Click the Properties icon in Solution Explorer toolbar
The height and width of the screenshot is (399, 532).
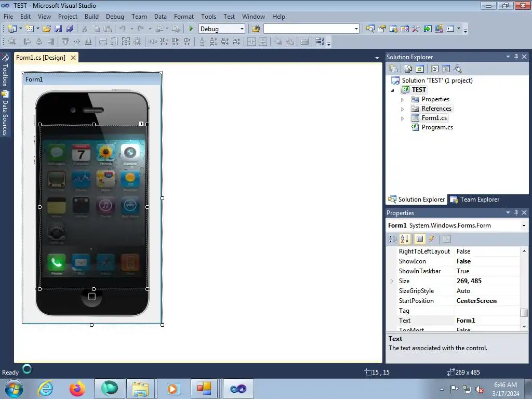[x=393, y=69]
